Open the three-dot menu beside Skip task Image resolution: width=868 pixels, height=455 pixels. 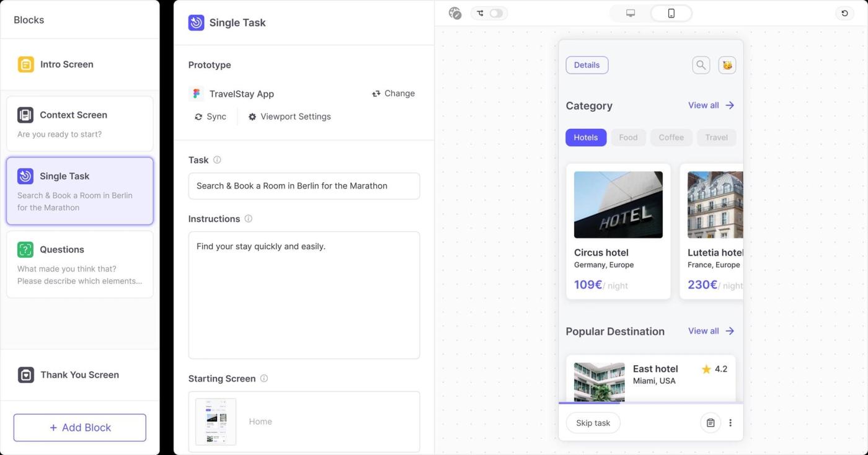point(730,423)
